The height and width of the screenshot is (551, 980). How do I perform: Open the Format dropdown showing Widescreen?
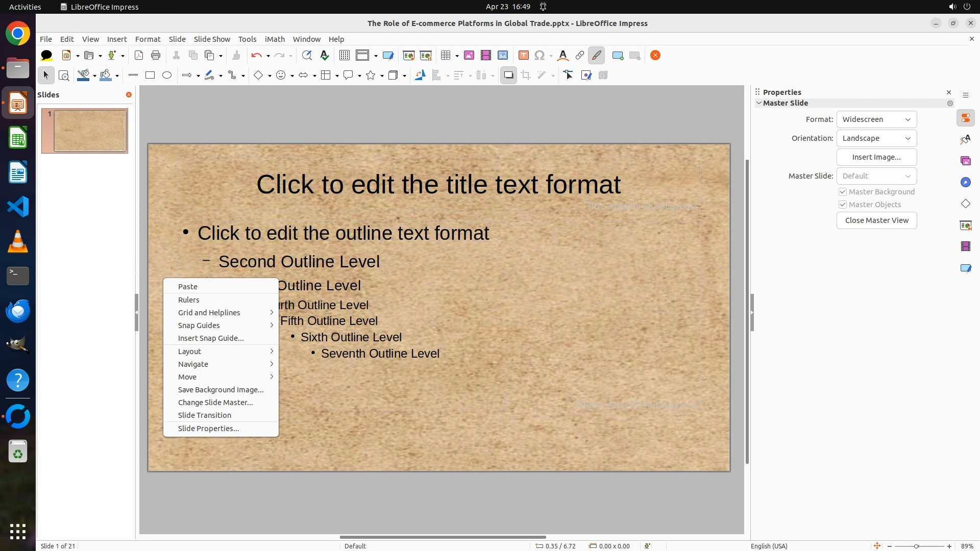point(876,119)
